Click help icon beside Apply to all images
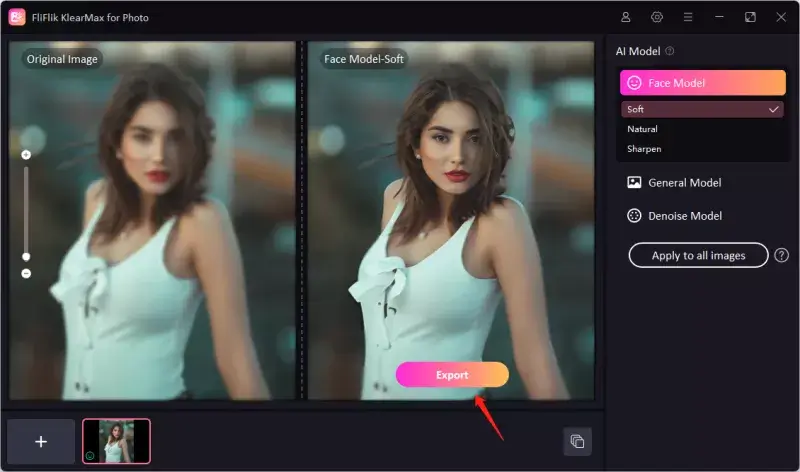Image resolution: width=800 pixels, height=472 pixels. click(781, 255)
